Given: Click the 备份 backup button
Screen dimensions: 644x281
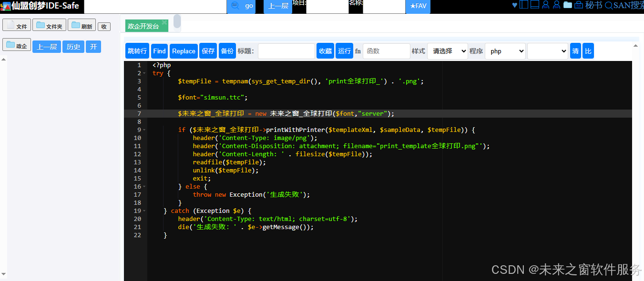Looking at the screenshot, I should click(x=227, y=51).
